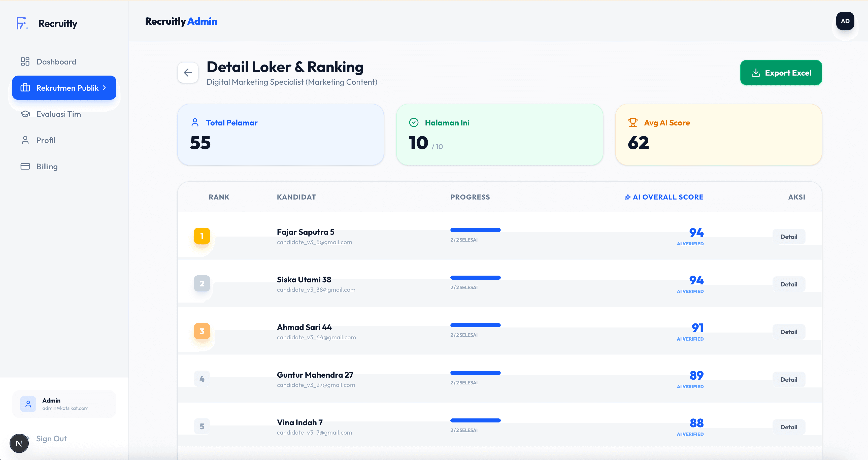Click the rank 4 badge
Viewport: 868px width, 460px height.
(202, 379)
